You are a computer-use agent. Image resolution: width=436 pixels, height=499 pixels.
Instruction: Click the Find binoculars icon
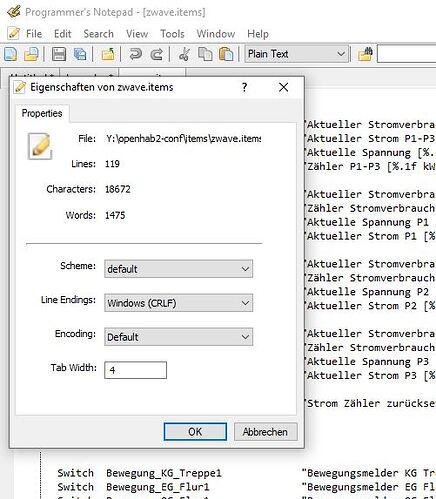[x=365, y=54]
